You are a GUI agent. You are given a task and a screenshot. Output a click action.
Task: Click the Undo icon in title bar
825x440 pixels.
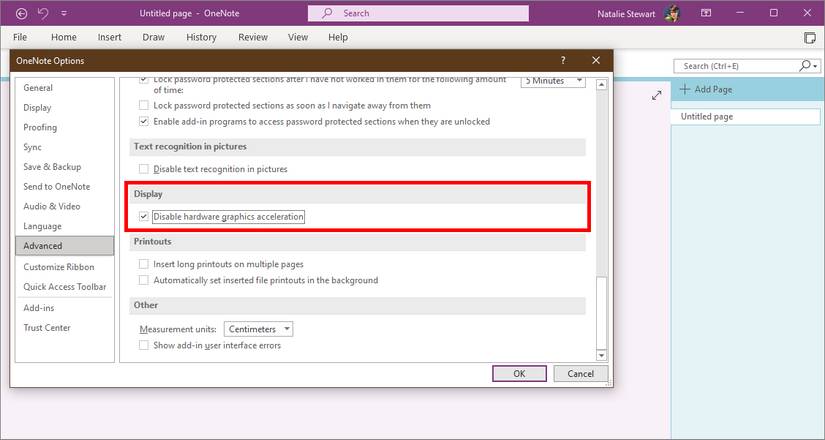pos(43,13)
